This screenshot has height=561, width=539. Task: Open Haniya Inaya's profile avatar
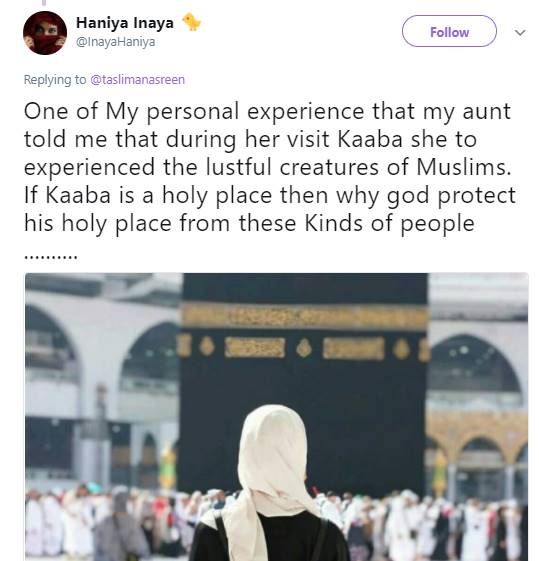pos(45,33)
